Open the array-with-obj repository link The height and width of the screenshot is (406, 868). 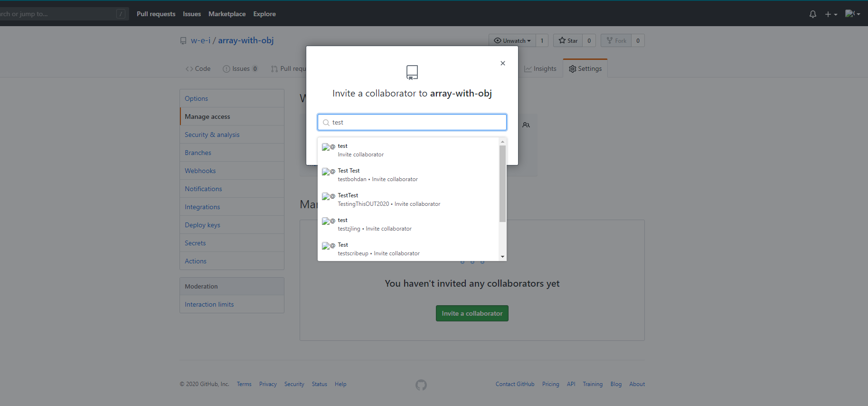click(246, 40)
